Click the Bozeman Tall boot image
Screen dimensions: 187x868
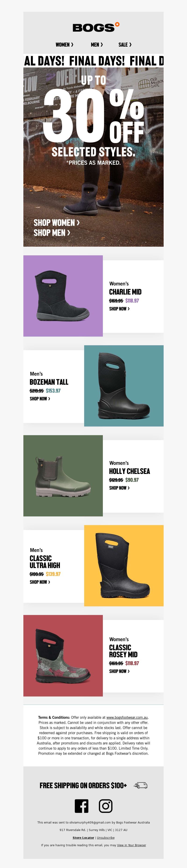[x=124, y=386]
